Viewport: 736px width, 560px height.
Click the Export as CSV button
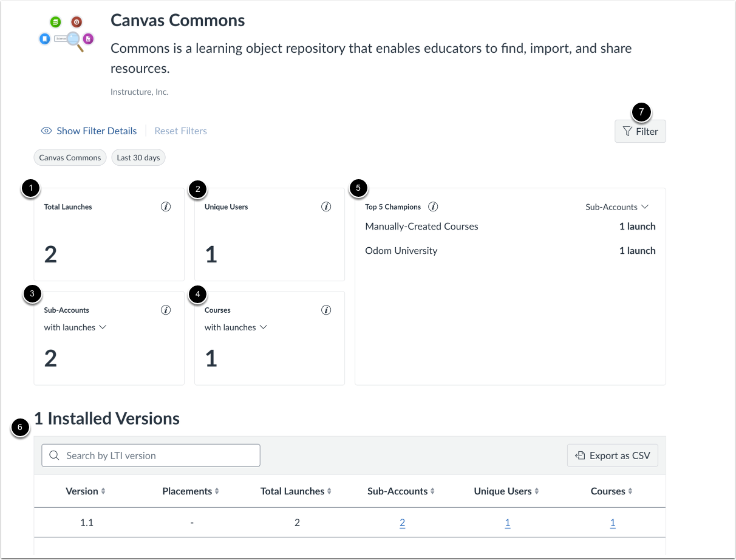612,455
